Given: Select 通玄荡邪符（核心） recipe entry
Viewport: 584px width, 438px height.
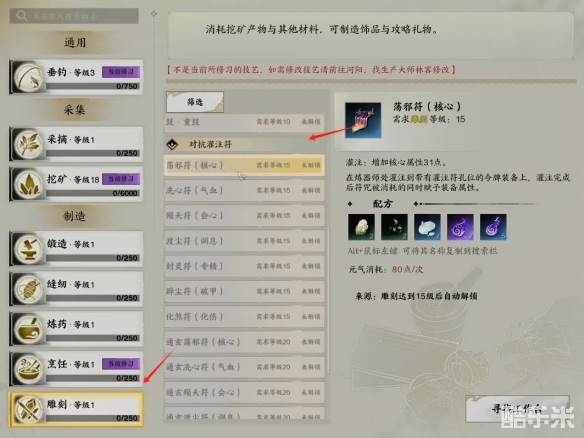Looking at the screenshot, I should pyautogui.click(x=244, y=342).
